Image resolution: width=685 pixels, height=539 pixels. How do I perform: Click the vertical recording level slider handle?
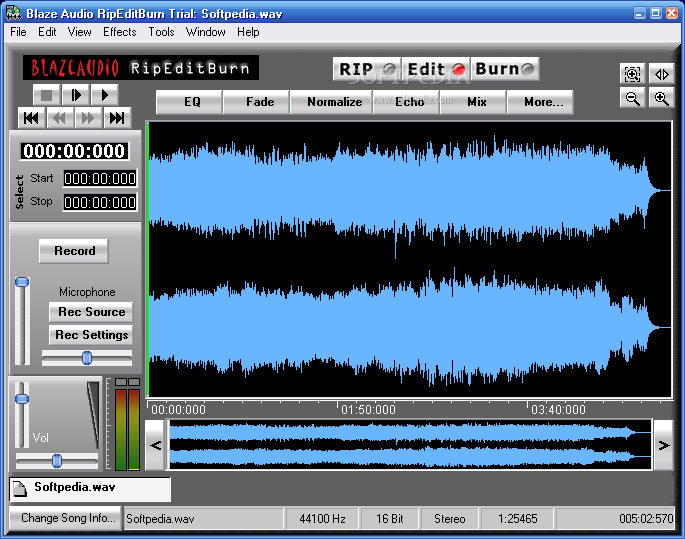[x=22, y=282]
